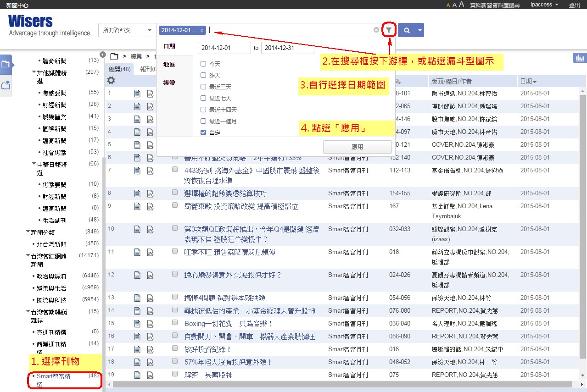Set the medium font size A
The height and width of the screenshot is (392, 587).
coord(454,5)
